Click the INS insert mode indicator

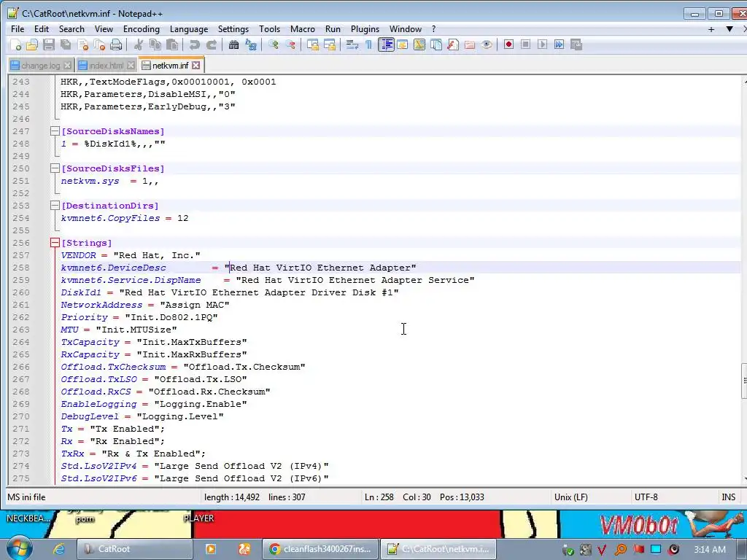tap(729, 497)
